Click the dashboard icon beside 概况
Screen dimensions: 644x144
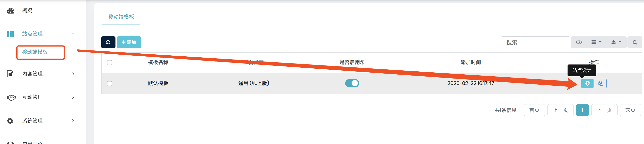tap(10, 11)
